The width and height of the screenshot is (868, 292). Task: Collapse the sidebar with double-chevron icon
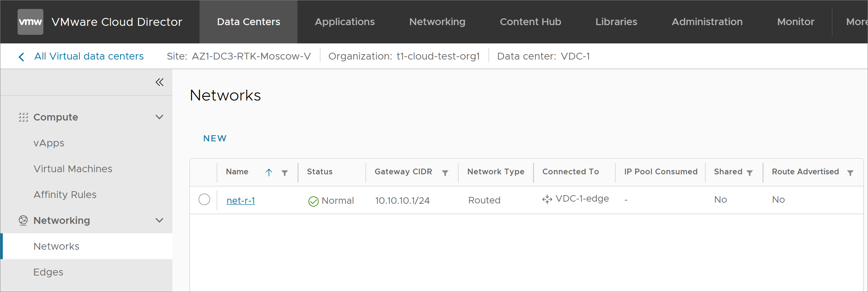(x=159, y=82)
